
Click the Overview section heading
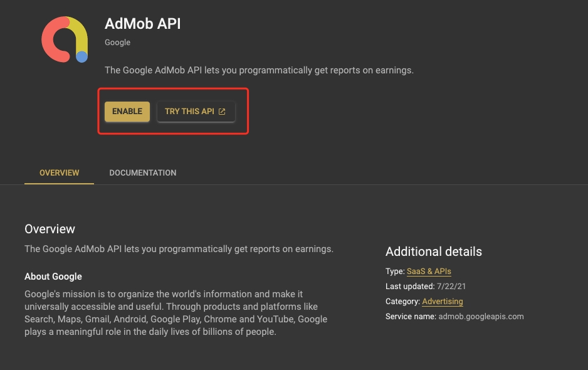coord(50,229)
